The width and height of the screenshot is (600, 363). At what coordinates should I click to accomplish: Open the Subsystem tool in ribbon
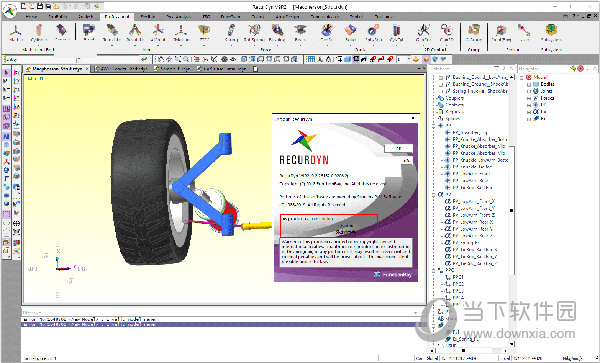551,33
